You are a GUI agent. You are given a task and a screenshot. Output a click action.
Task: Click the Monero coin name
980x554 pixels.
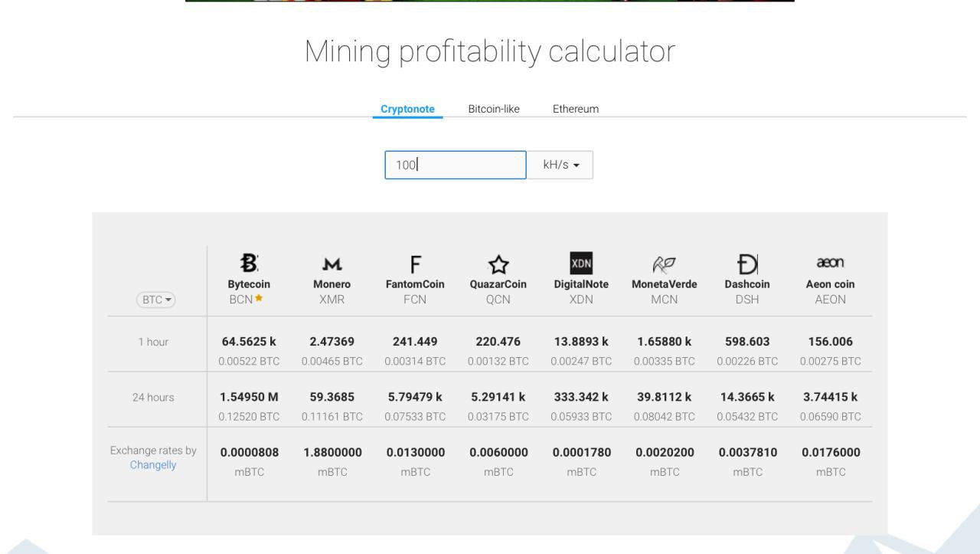pos(332,284)
